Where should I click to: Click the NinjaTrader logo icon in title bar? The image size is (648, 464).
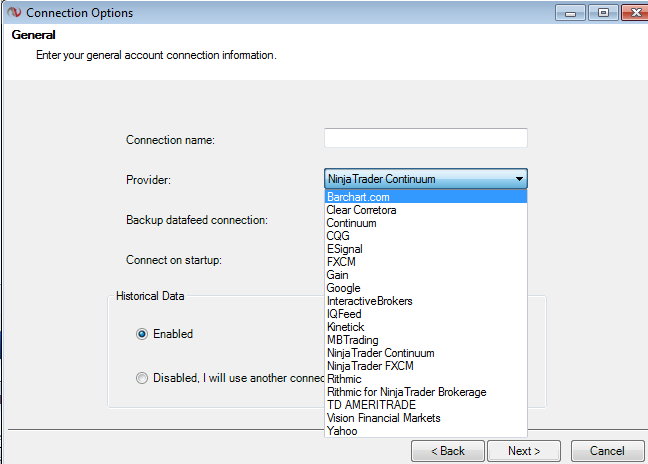click(x=14, y=12)
